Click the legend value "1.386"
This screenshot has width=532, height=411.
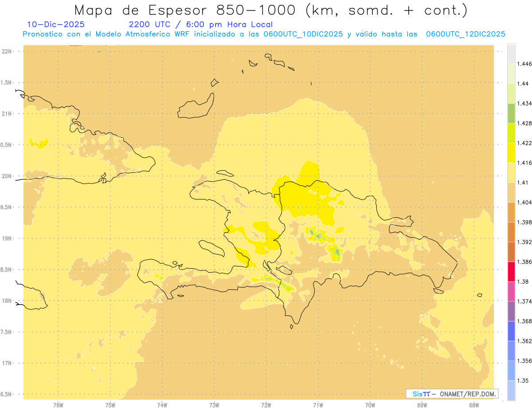coord(525,262)
